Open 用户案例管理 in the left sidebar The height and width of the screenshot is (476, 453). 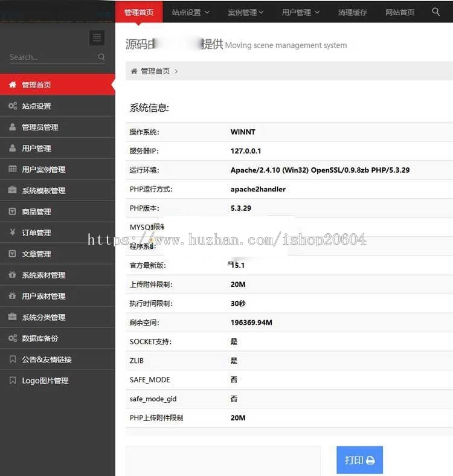57,169
